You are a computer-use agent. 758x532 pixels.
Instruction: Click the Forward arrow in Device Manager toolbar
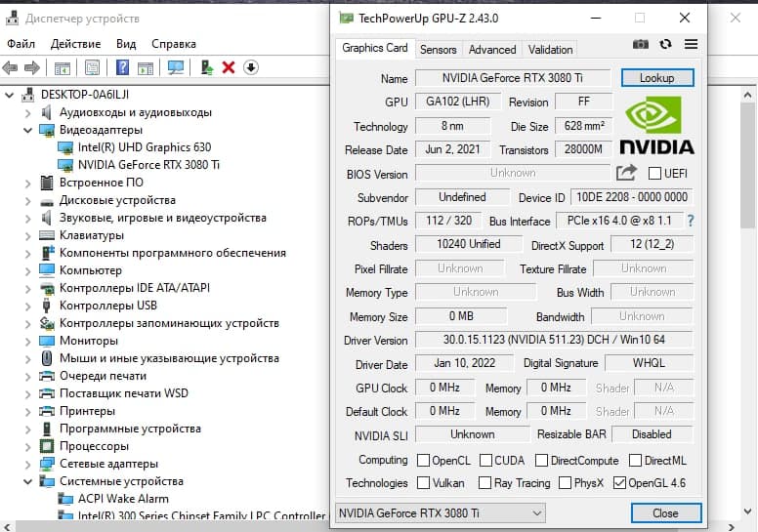point(32,67)
